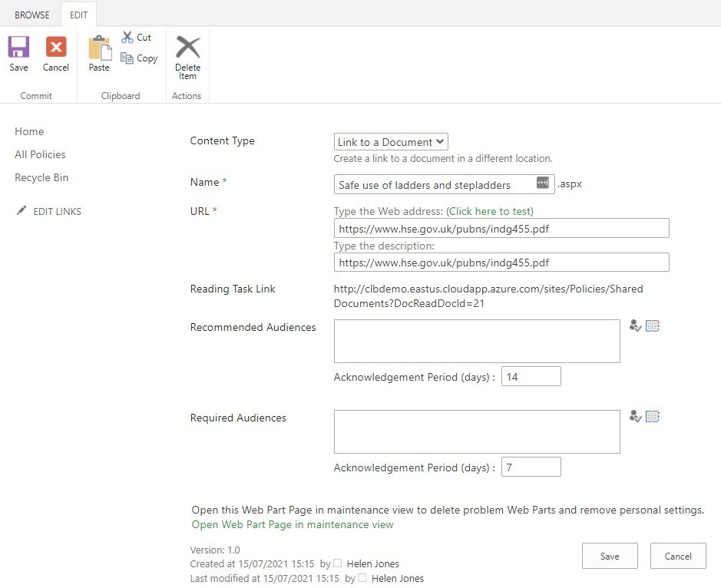
Task: Click the Copy icon
Action: point(127,58)
